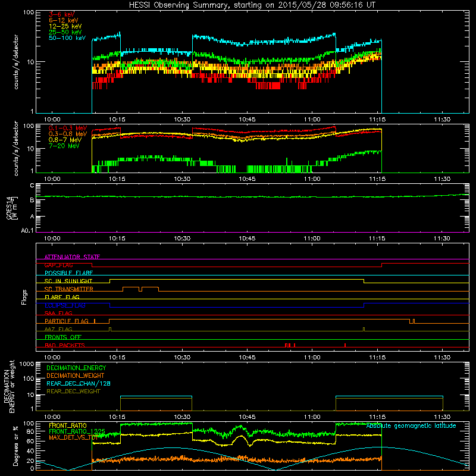
Task: Click the "A0.1" tick on GOES axis
Action: 27,231
